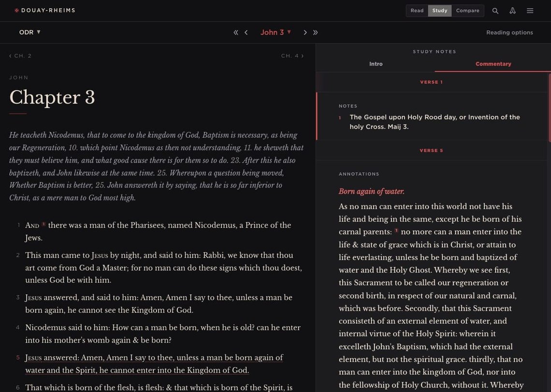Switch to Compare mode
551x392 pixels.
pos(467,11)
